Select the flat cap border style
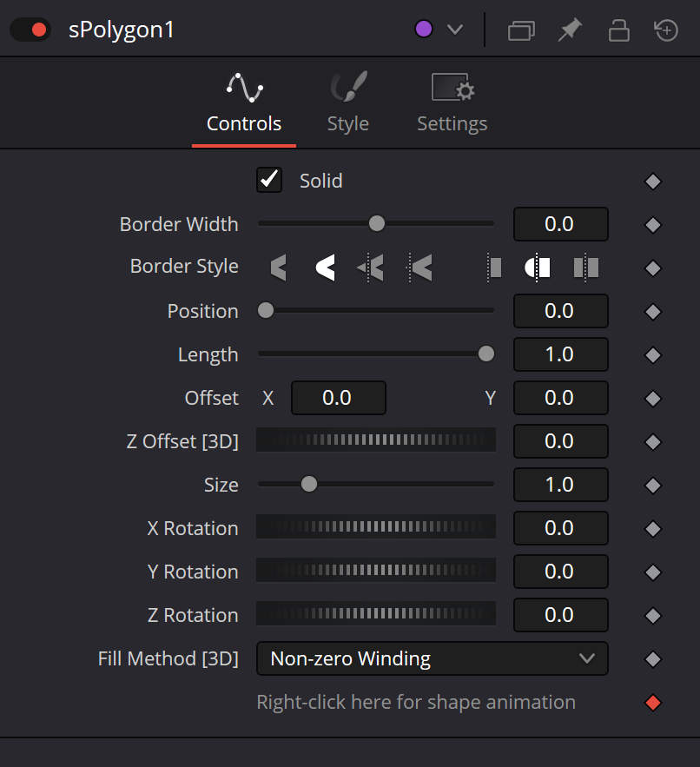Viewport: 700px width, 767px height. [x=494, y=268]
